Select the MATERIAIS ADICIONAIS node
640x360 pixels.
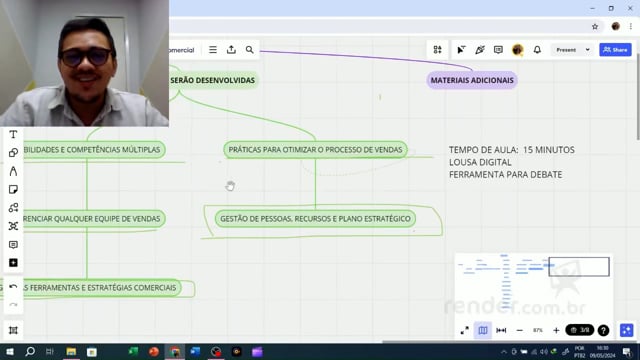472,80
